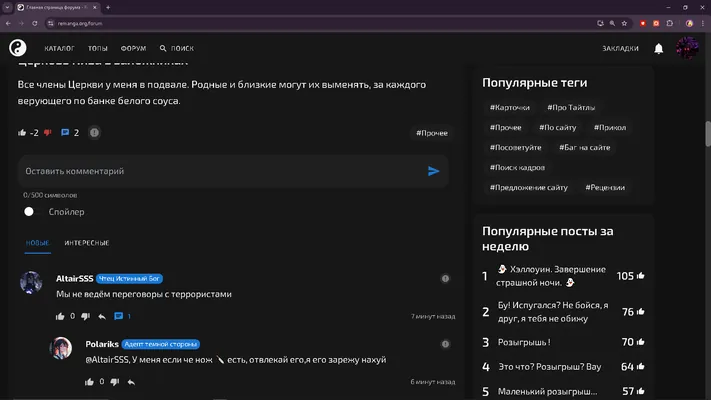Click Polariks's avatar

tap(61, 348)
